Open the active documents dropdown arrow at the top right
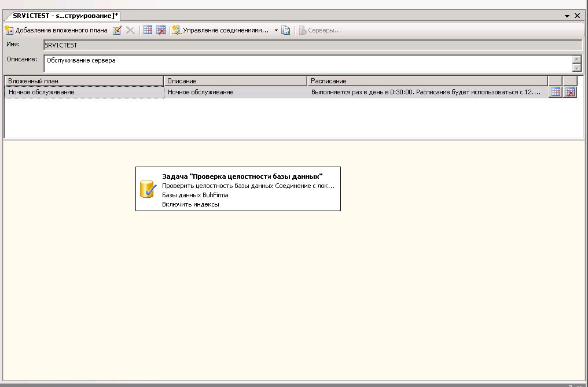The height and width of the screenshot is (387, 588). (x=567, y=16)
